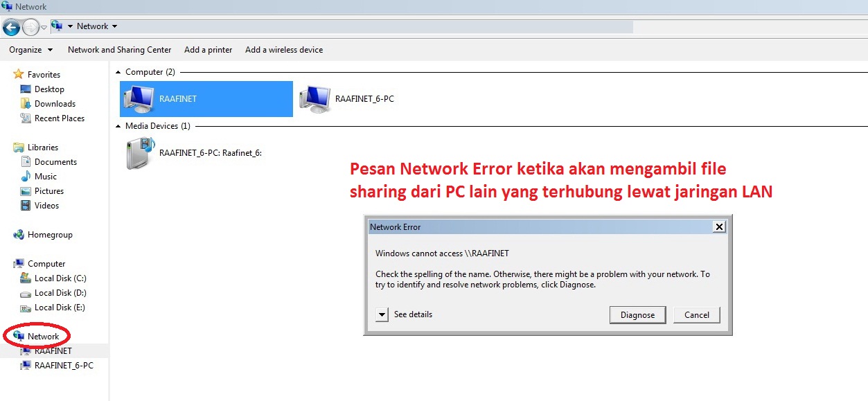Screen dimensions: 868x401
Task: Open Network and Sharing Center
Action: [119, 49]
